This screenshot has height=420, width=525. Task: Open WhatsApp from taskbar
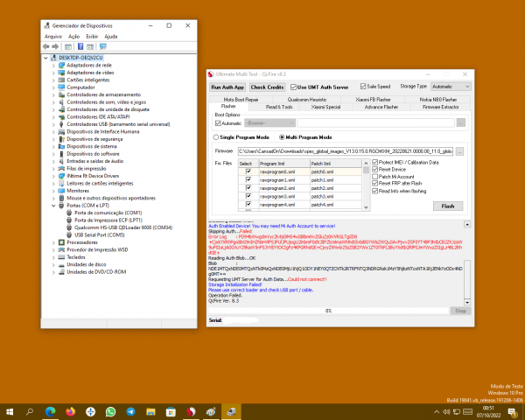[x=110, y=411]
